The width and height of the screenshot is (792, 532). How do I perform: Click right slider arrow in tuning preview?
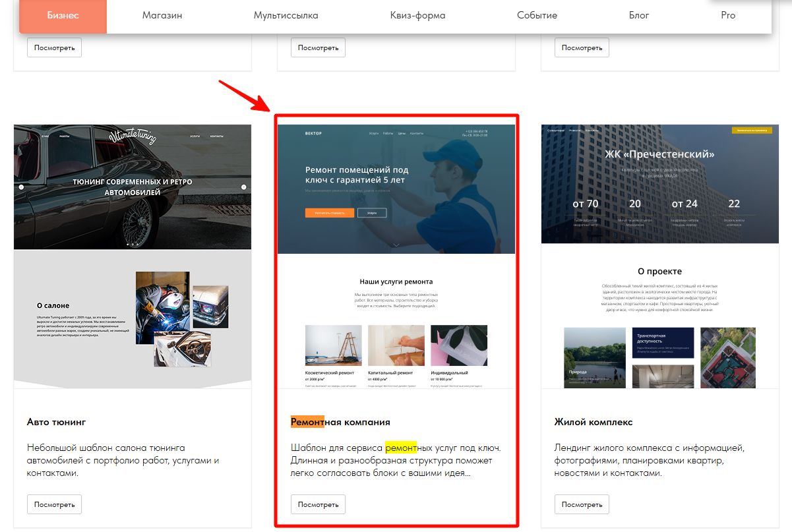tap(243, 187)
